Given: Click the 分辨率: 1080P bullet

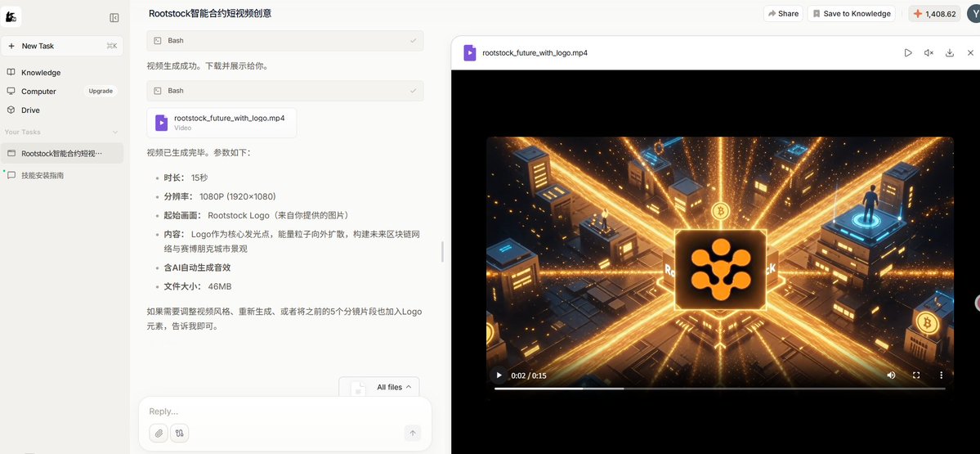Looking at the screenshot, I should pyautogui.click(x=220, y=196).
